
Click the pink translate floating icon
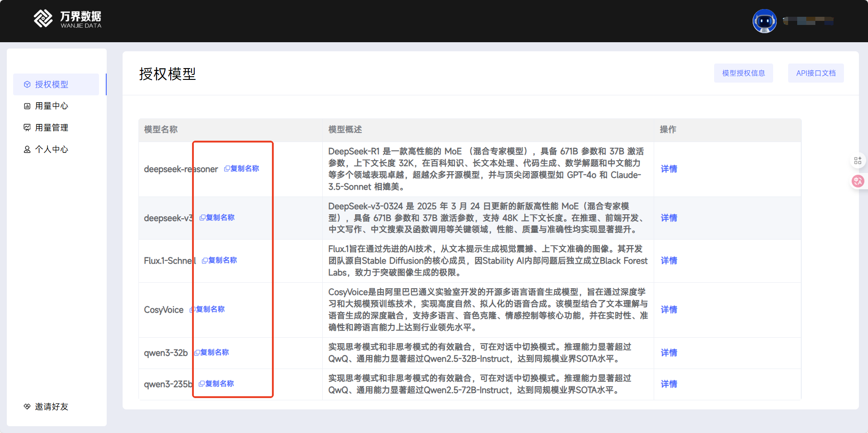[858, 182]
